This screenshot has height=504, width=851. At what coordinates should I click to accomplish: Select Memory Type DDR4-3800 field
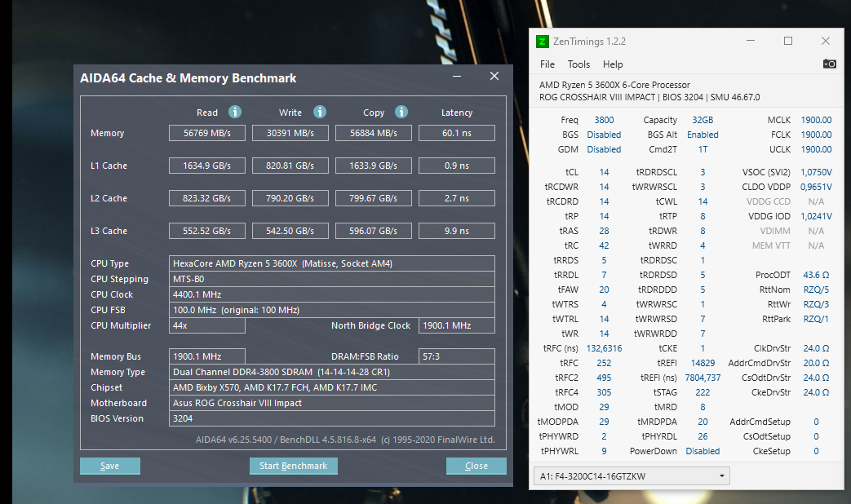[x=331, y=372]
